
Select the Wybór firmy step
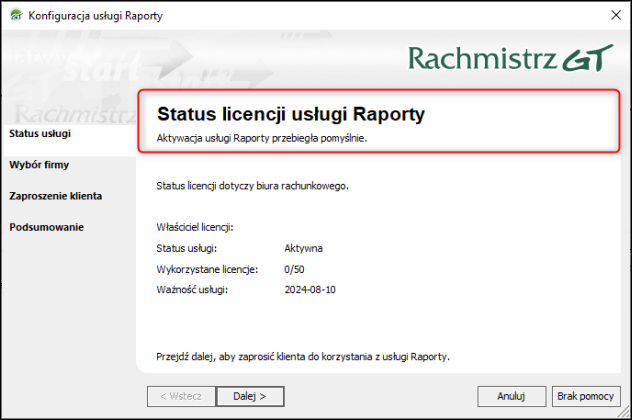tap(39, 164)
